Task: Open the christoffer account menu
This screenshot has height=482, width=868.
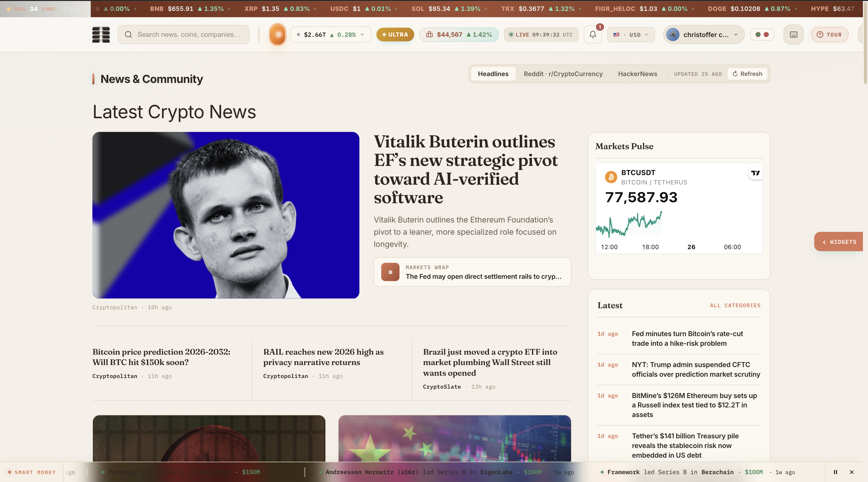Action: (704, 35)
